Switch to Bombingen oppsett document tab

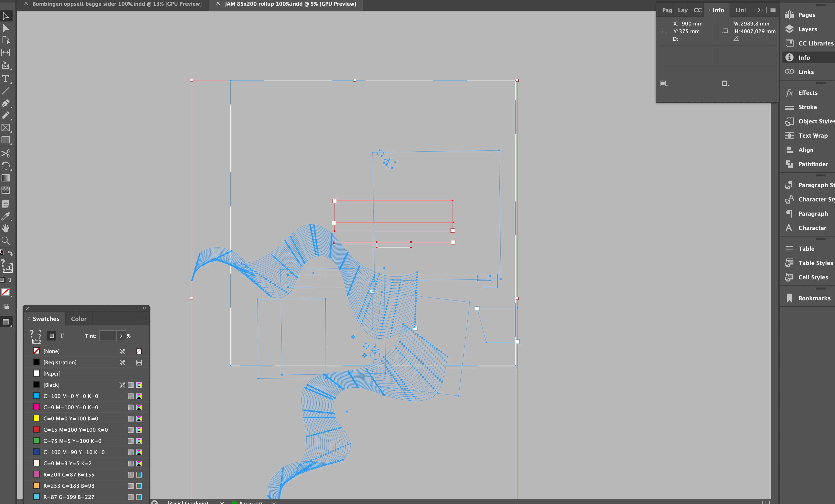(x=117, y=4)
